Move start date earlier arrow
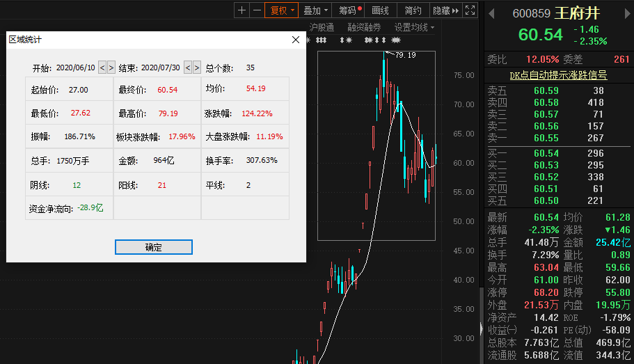Image resolution: width=634 pixels, height=364 pixels. tap(102, 68)
